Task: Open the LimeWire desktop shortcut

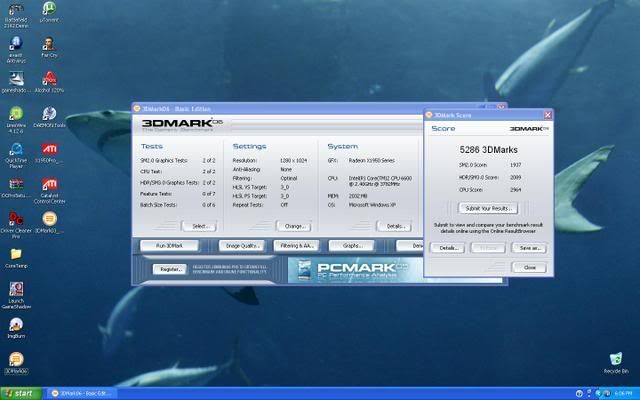Action: (16, 120)
